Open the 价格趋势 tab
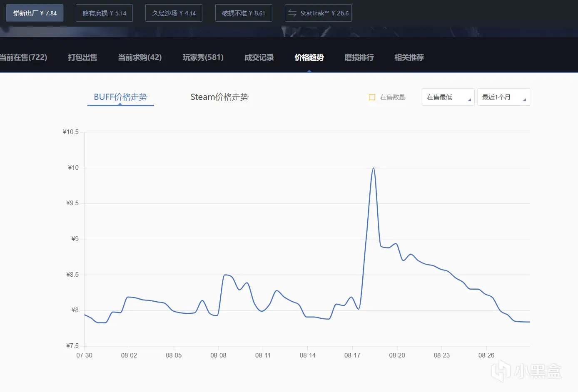The image size is (578, 392). point(309,57)
